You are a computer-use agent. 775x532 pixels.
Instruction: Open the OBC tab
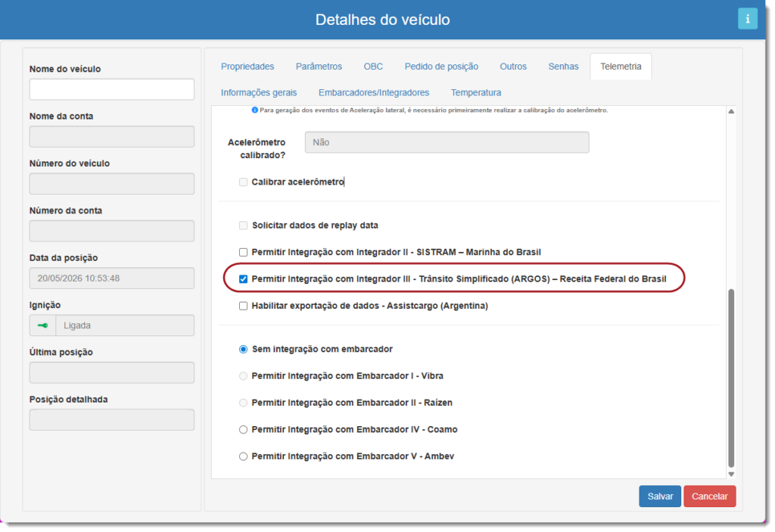(373, 67)
